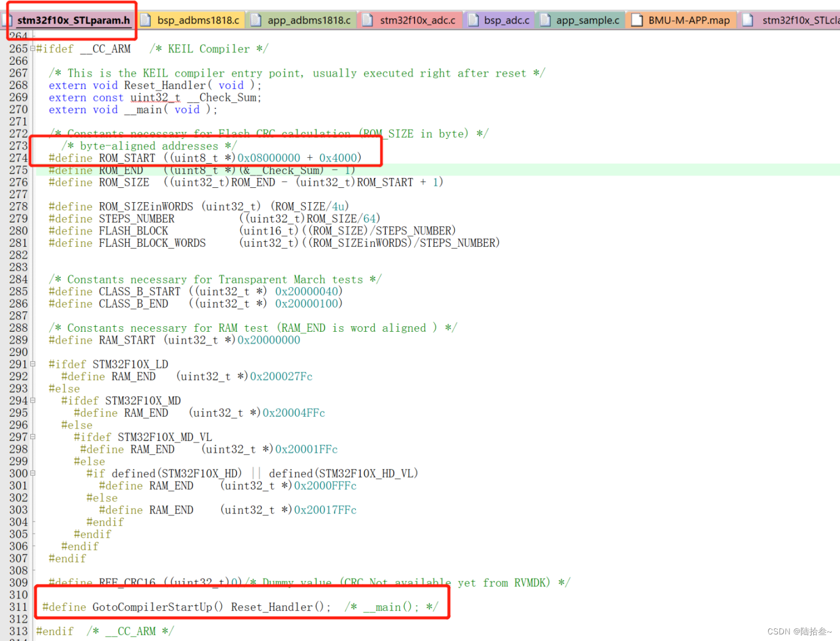Click the file icon on app_adbms1818.c tab
840x641 pixels.
[256, 19]
